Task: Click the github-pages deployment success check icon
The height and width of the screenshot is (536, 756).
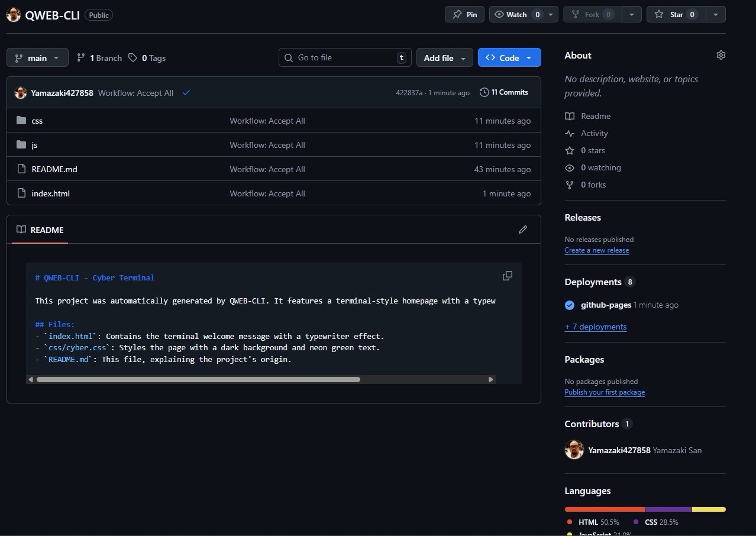Action: (570, 305)
